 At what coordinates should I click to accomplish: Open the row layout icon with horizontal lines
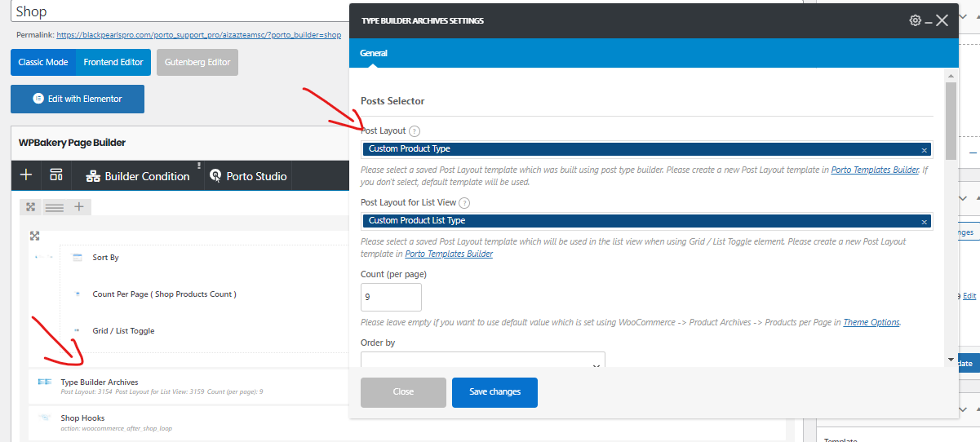54,207
